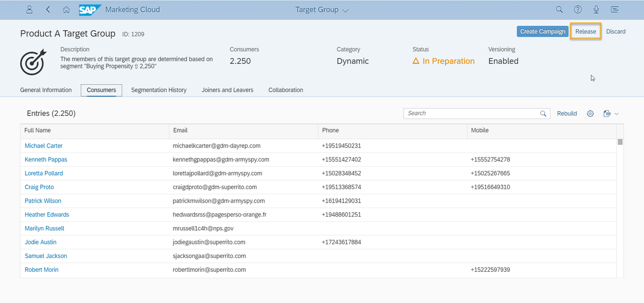Click the export to spreadsheet icon
This screenshot has width=644, height=303.
607,113
